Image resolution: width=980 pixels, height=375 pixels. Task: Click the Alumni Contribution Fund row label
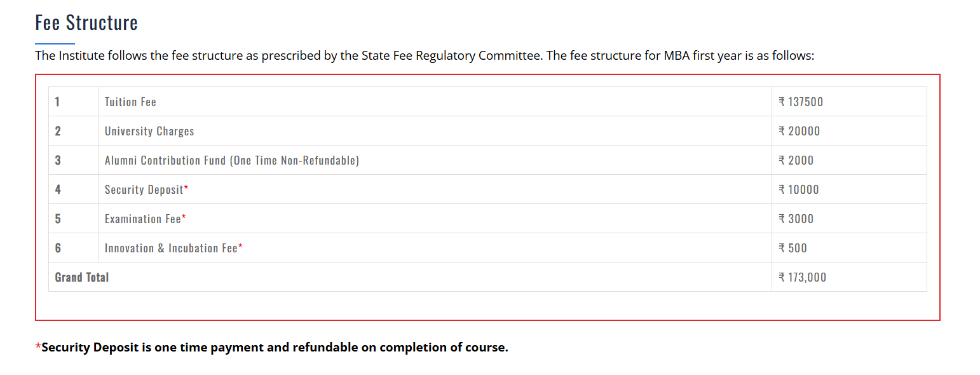point(232,160)
